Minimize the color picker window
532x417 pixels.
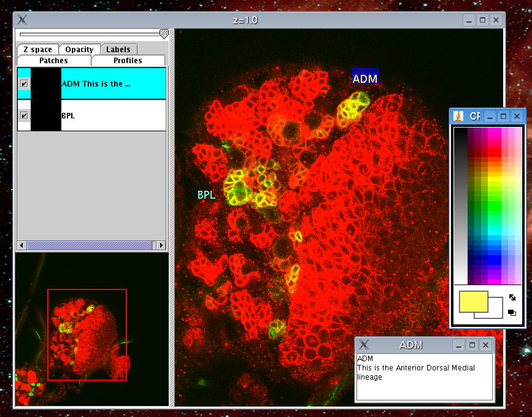490,116
